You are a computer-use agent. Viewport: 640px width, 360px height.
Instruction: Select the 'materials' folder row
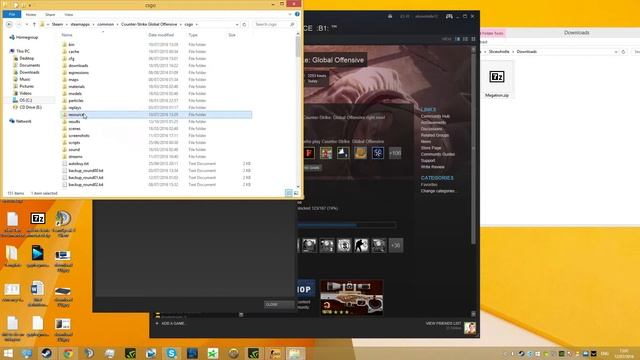(156, 87)
